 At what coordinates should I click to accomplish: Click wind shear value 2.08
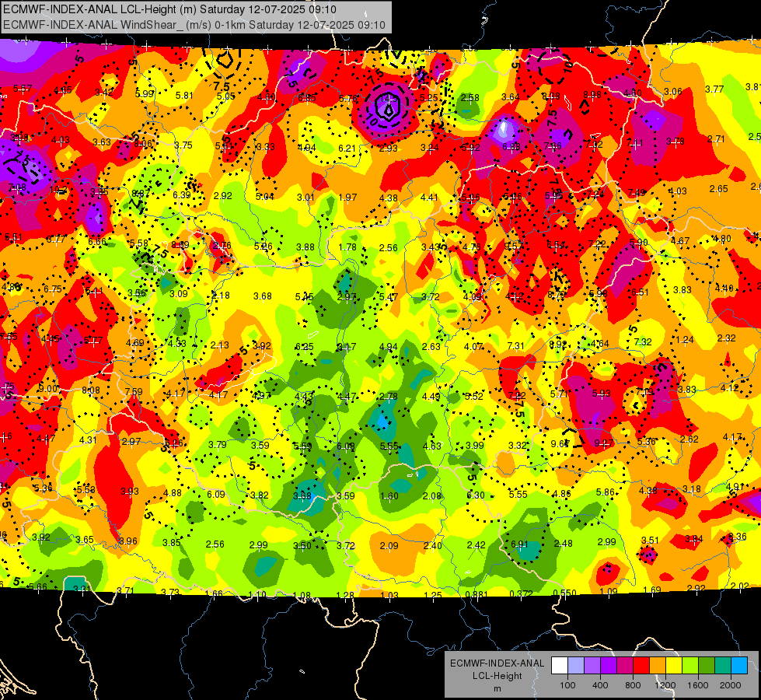click(x=432, y=495)
